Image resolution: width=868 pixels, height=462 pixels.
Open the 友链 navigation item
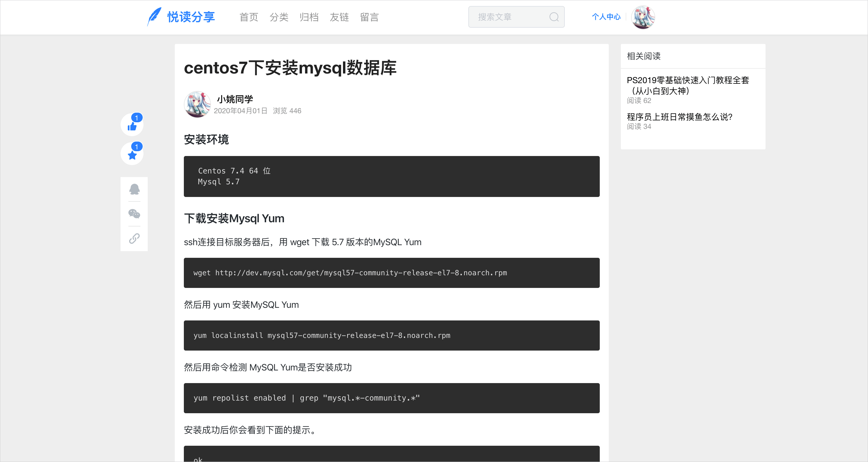339,17
